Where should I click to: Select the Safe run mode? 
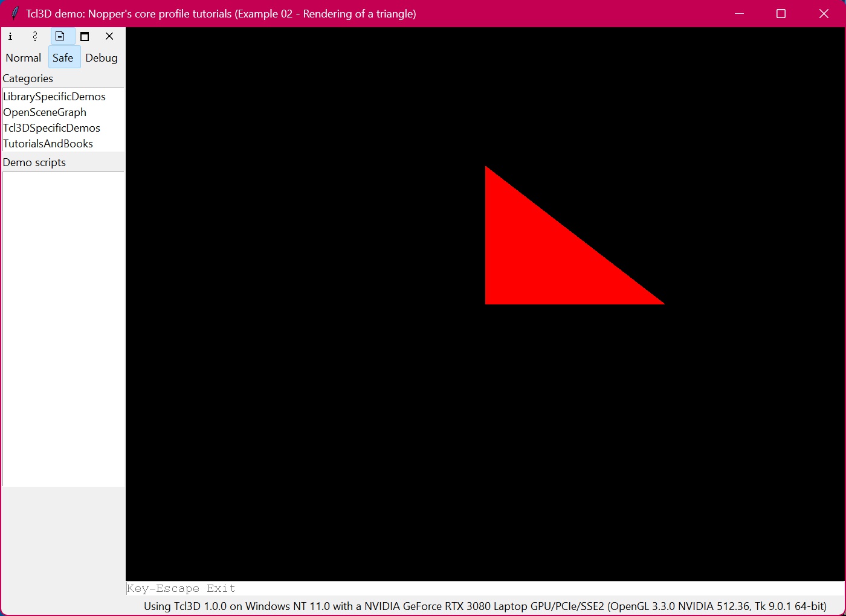click(63, 58)
